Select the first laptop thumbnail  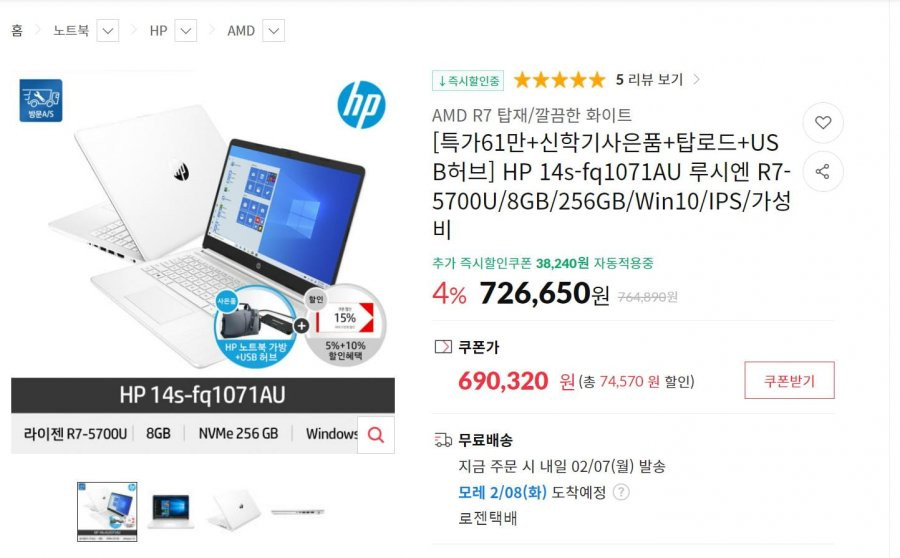coord(107,512)
